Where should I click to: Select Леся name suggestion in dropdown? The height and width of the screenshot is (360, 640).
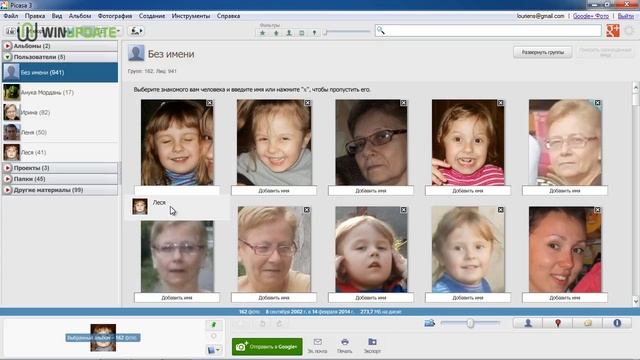[x=177, y=207]
